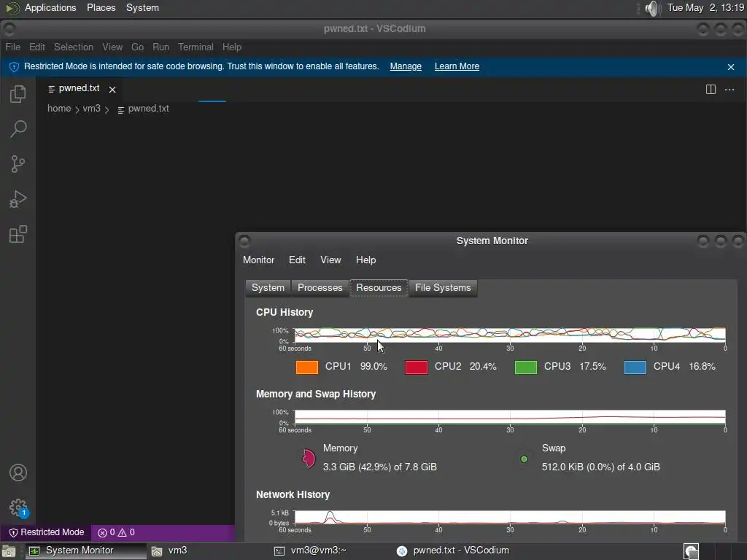Open the Selection menu
This screenshot has width=747, height=560.
click(x=74, y=47)
